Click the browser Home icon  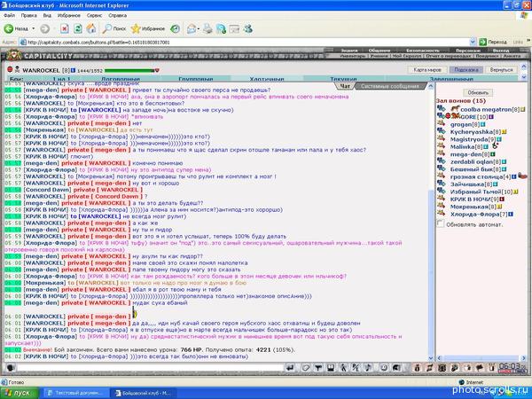click(91, 29)
